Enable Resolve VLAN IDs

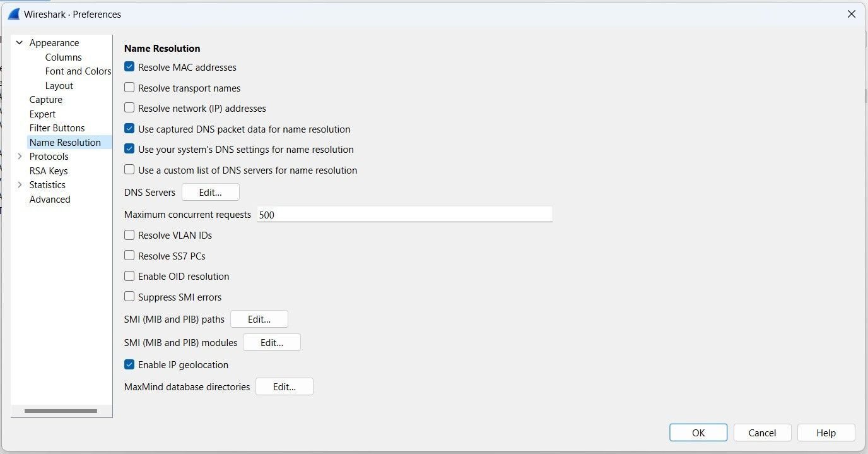[x=129, y=234]
